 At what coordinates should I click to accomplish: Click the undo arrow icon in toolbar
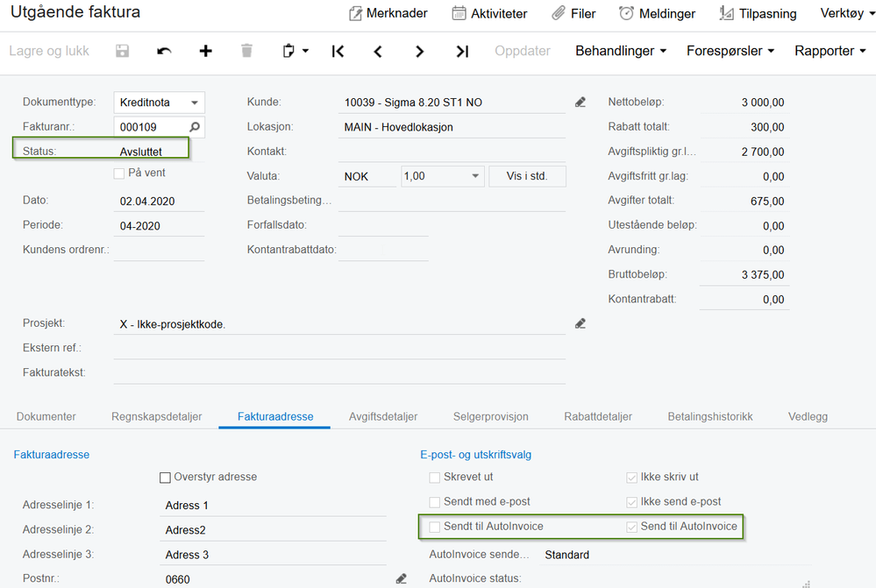click(x=164, y=51)
